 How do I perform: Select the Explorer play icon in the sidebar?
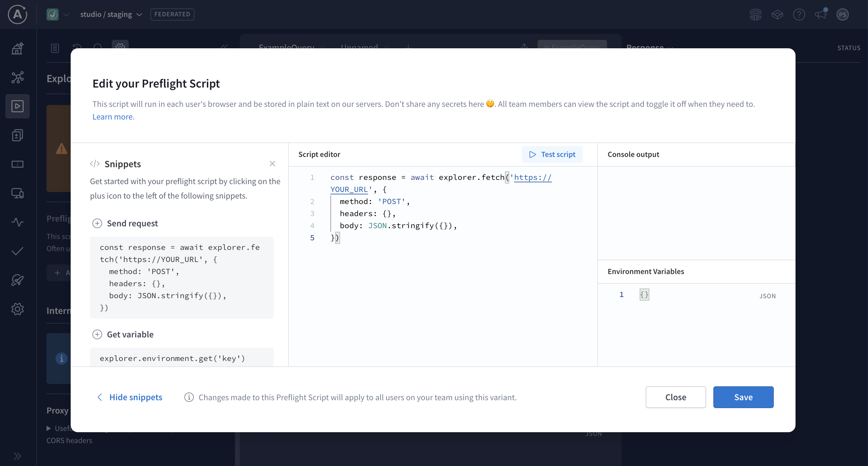point(18,106)
